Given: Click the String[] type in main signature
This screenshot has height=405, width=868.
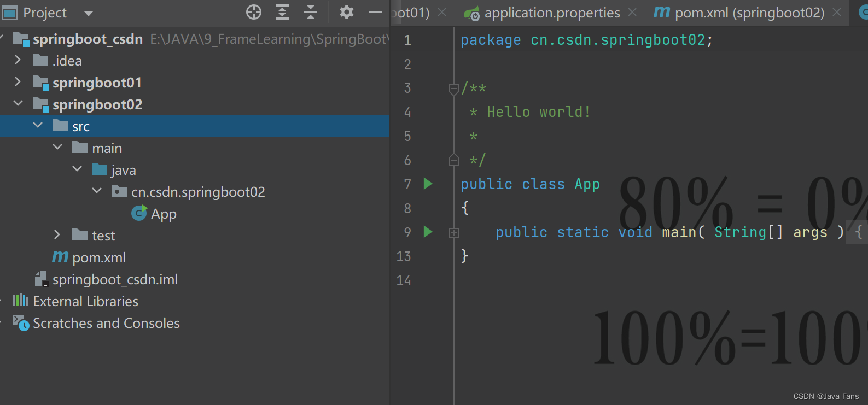Looking at the screenshot, I should [749, 232].
